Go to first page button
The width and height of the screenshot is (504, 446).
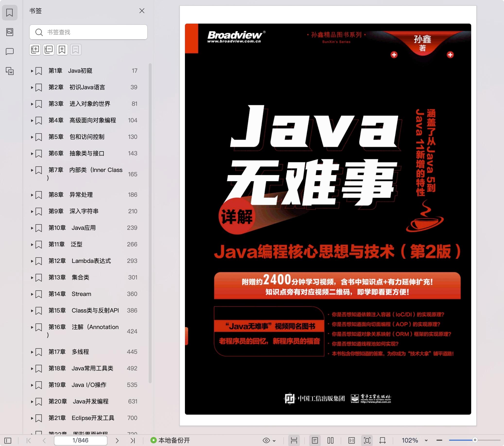(29, 441)
